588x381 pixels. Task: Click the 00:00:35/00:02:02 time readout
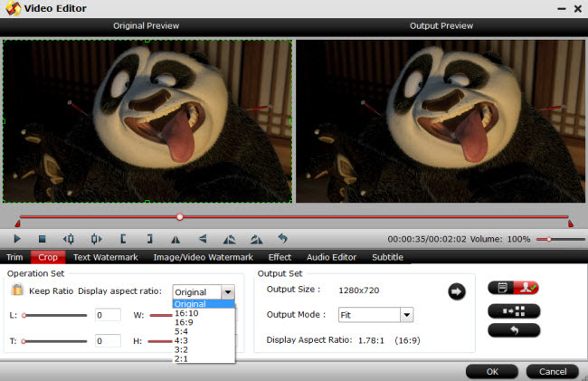coord(427,239)
